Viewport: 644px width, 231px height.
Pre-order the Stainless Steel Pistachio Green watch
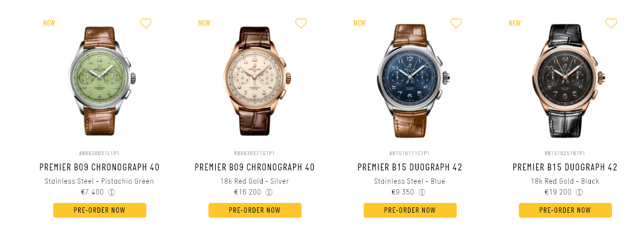(100, 210)
